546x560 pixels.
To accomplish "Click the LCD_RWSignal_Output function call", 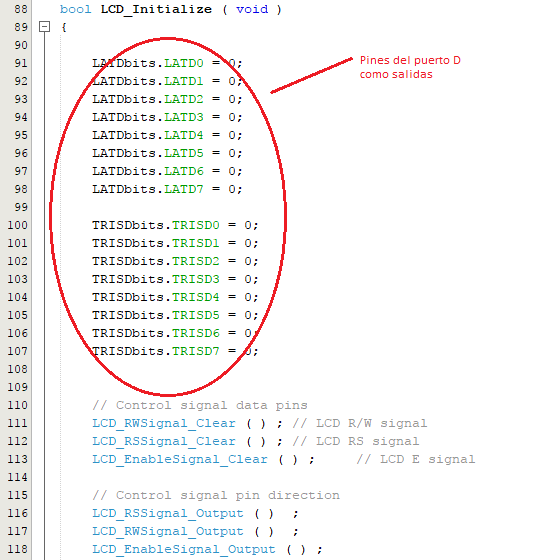I will (x=168, y=531).
